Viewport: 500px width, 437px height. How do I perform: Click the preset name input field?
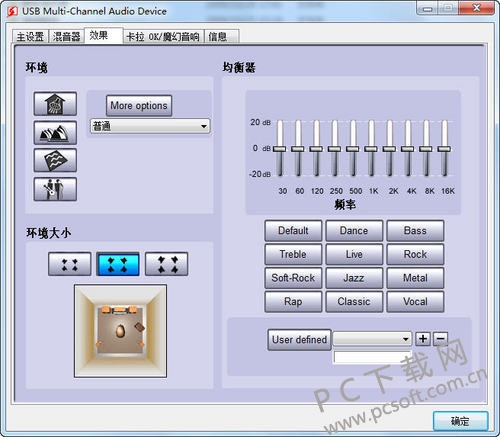(x=372, y=357)
